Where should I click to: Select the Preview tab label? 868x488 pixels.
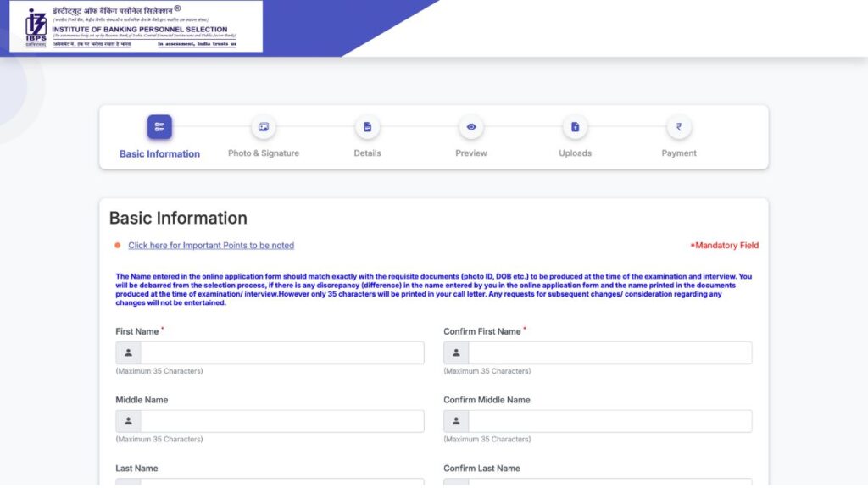click(471, 153)
